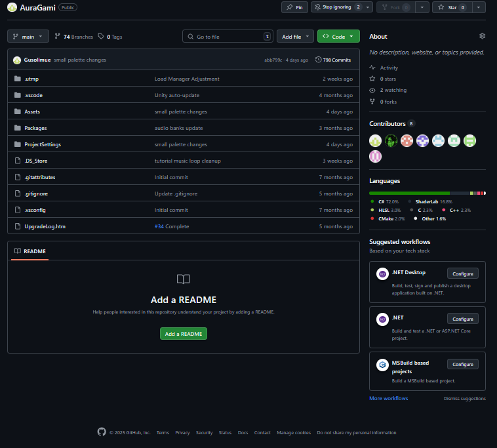Open the .vscode folder icon
The height and width of the screenshot is (448, 497).
coord(18,95)
